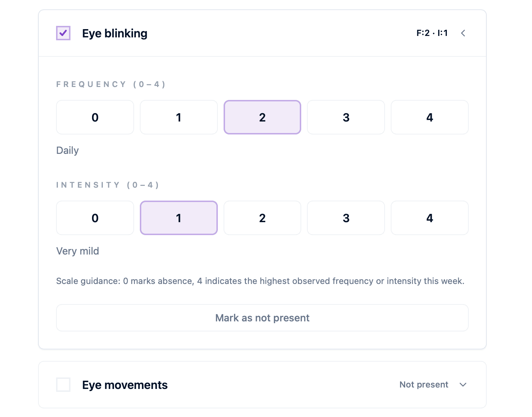Image resolution: width=532 pixels, height=417 pixels.
Task: Select Intensity value 1
Action: coord(179,218)
